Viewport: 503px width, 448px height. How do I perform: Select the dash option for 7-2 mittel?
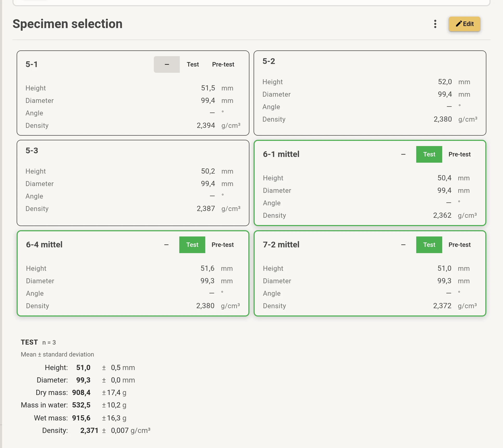(403, 245)
